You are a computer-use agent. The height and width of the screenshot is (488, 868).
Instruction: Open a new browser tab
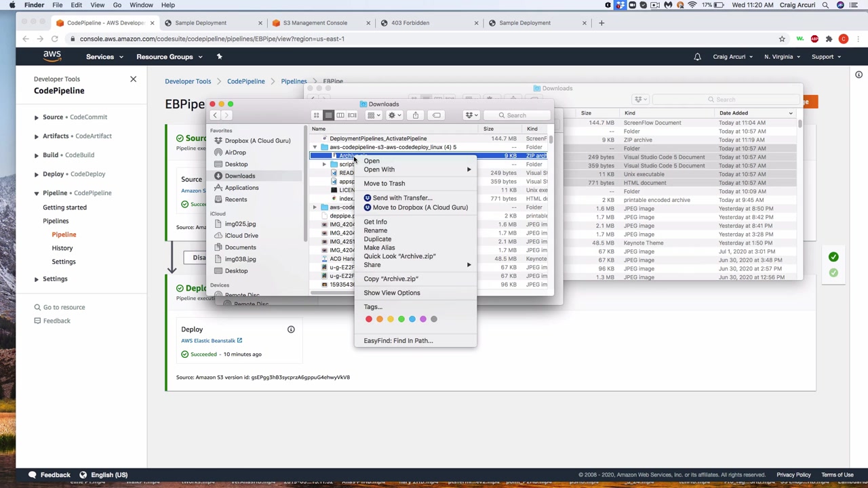[x=601, y=23]
